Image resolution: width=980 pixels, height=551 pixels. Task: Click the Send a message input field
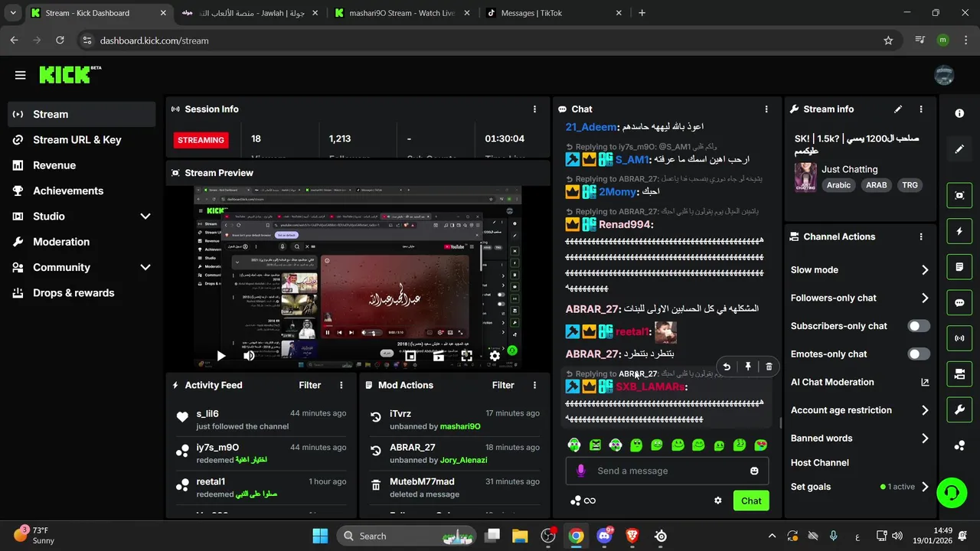click(x=668, y=471)
